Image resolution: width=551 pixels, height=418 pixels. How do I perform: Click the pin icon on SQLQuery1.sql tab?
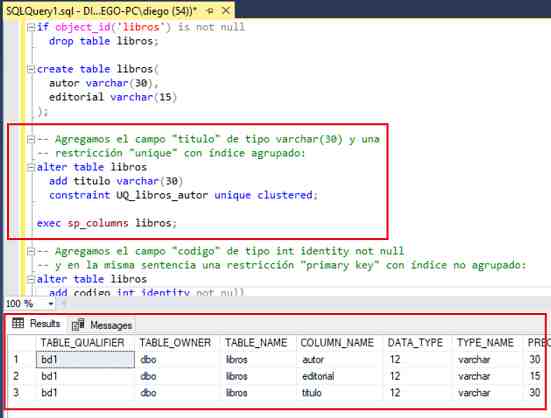click(210, 11)
